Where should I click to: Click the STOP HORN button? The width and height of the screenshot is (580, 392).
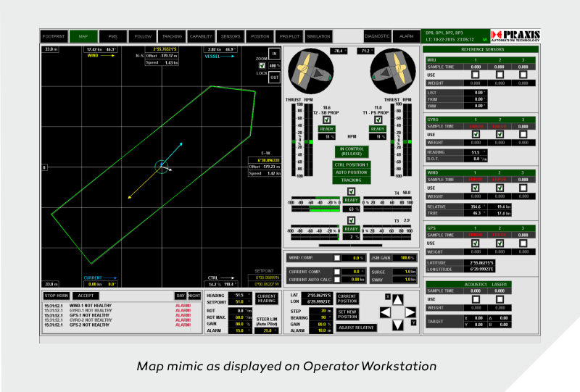pos(57,296)
